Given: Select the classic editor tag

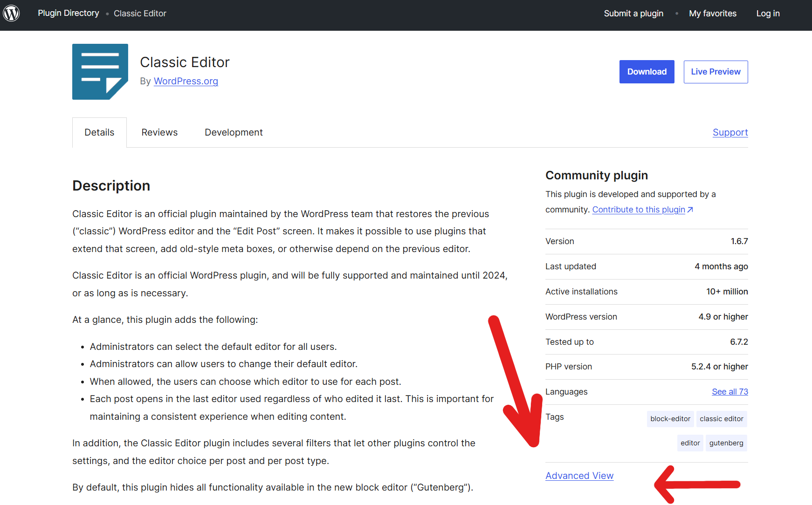Looking at the screenshot, I should pyautogui.click(x=722, y=419).
